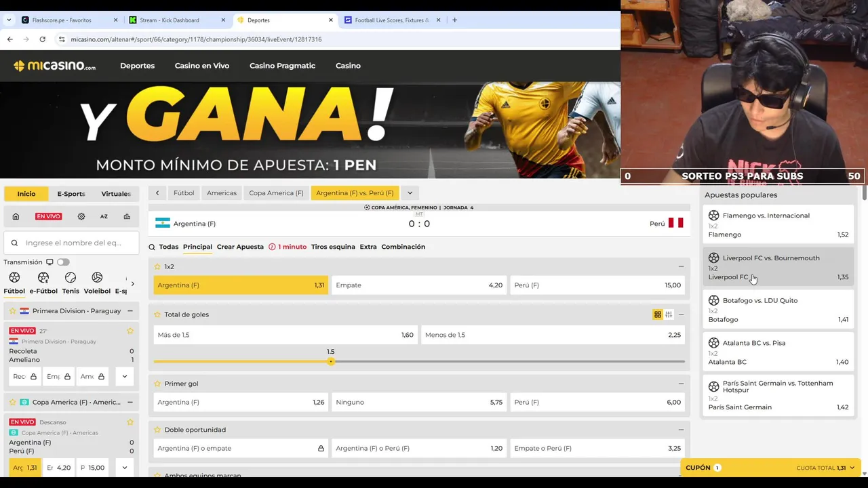Viewport: 868px width, 488px height.
Task: Collapse the Primer gol panel
Action: pos(681,384)
